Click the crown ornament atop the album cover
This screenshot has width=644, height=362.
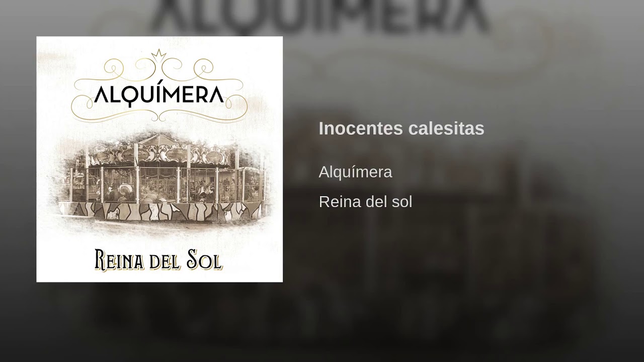tap(159, 53)
